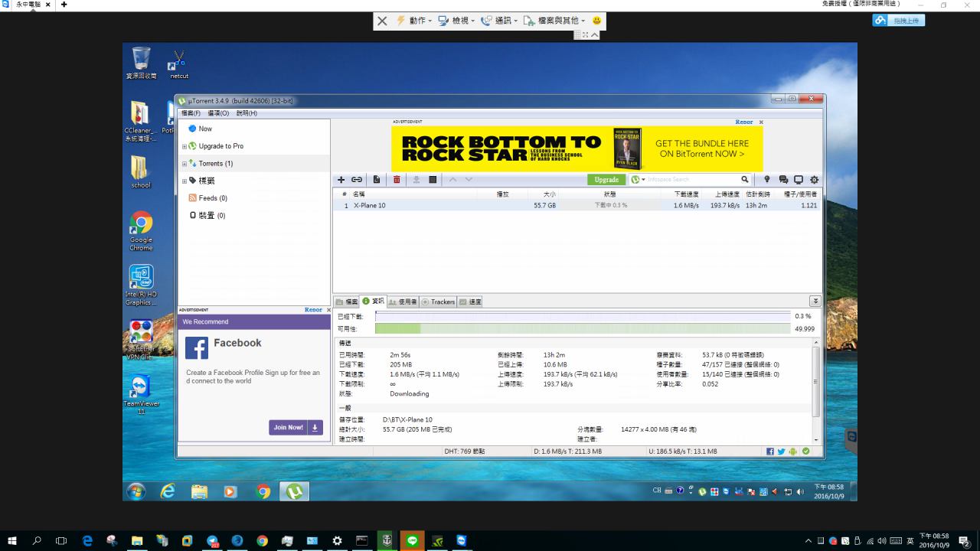
Task: Open the LINE app on host taskbar
Action: coord(413,540)
